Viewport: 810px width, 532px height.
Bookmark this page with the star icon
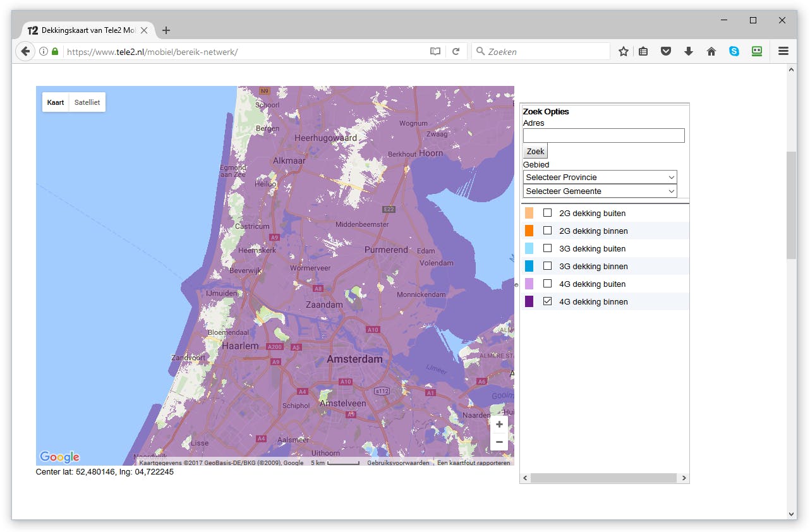(x=624, y=52)
